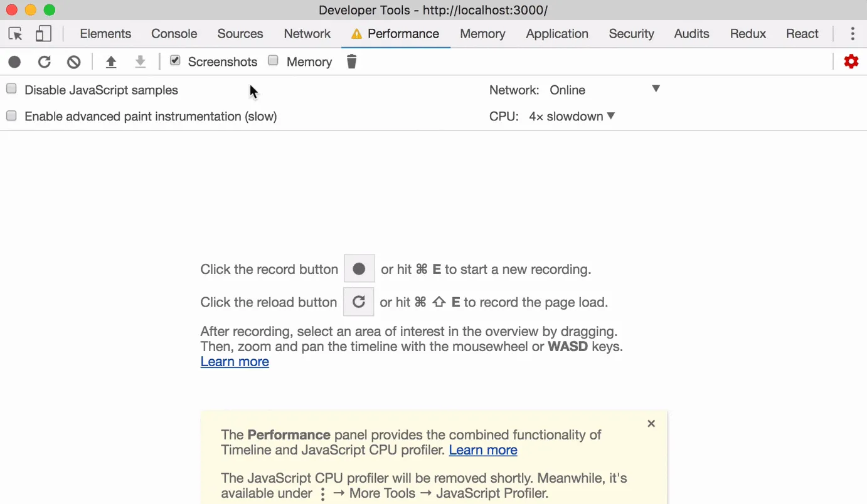
Task: Dismiss the Performance panel info banner
Action: pos(651,424)
